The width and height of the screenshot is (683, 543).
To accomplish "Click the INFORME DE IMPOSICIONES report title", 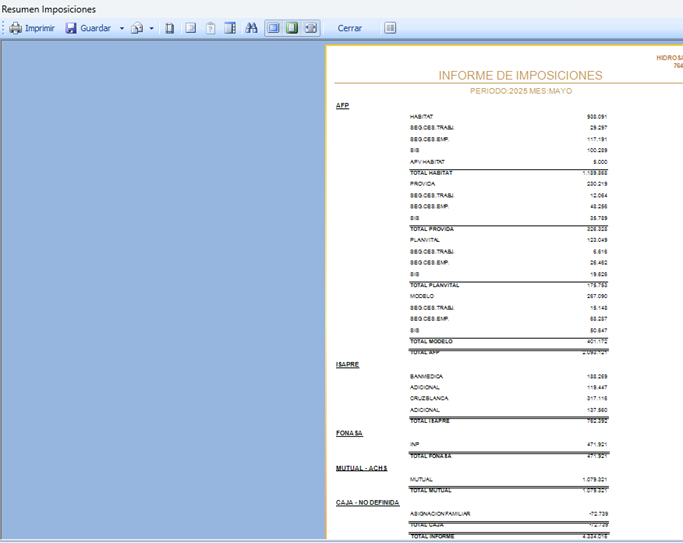I will 520,76.
